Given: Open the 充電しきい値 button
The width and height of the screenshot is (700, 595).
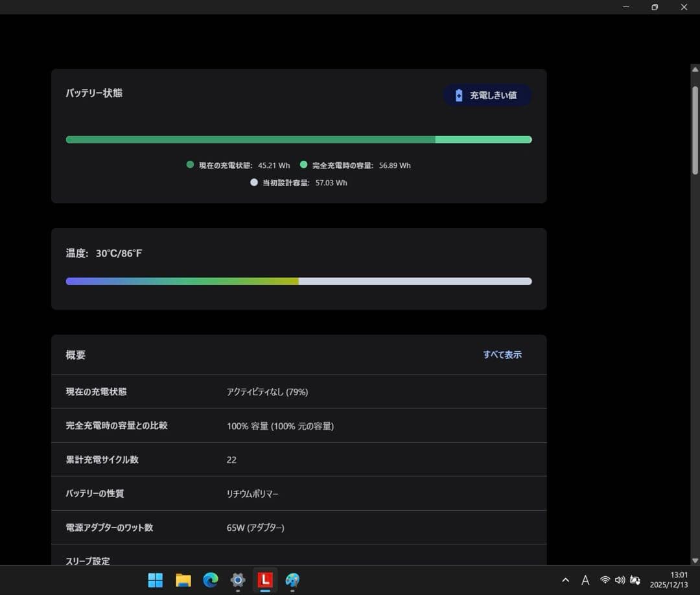Looking at the screenshot, I should 487,95.
